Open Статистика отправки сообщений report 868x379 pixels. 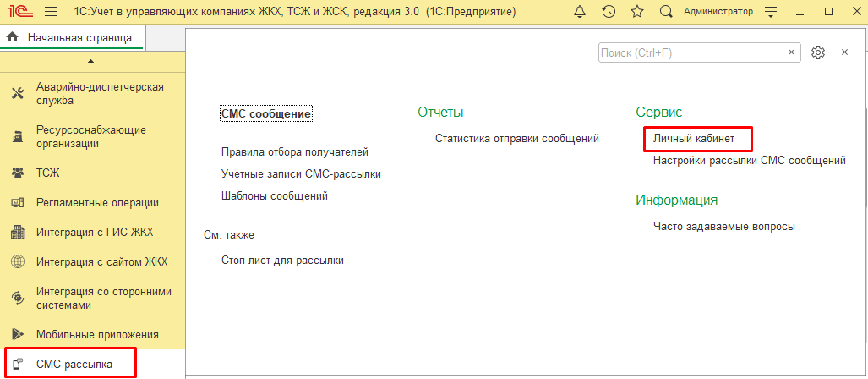[516, 138]
